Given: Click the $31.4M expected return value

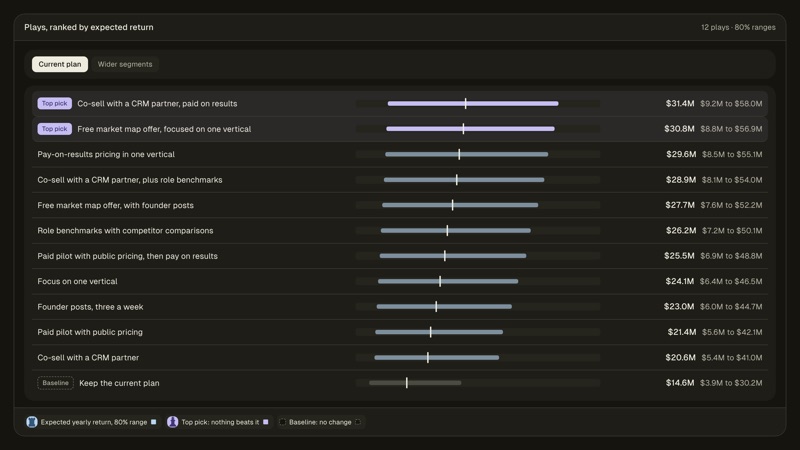Looking at the screenshot, I should tap(680, 104).
